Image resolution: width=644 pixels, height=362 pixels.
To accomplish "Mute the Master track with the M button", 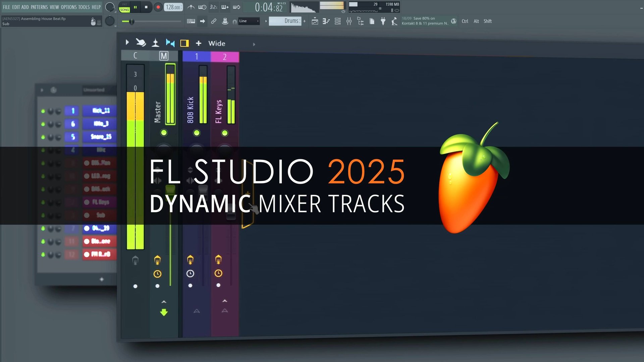I will (164, 56).
